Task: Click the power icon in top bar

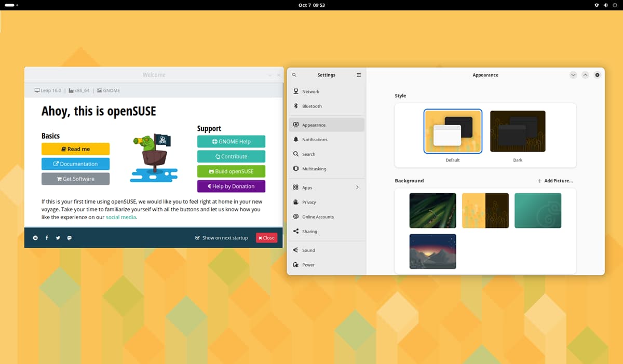Action: (x=615, y=5)
